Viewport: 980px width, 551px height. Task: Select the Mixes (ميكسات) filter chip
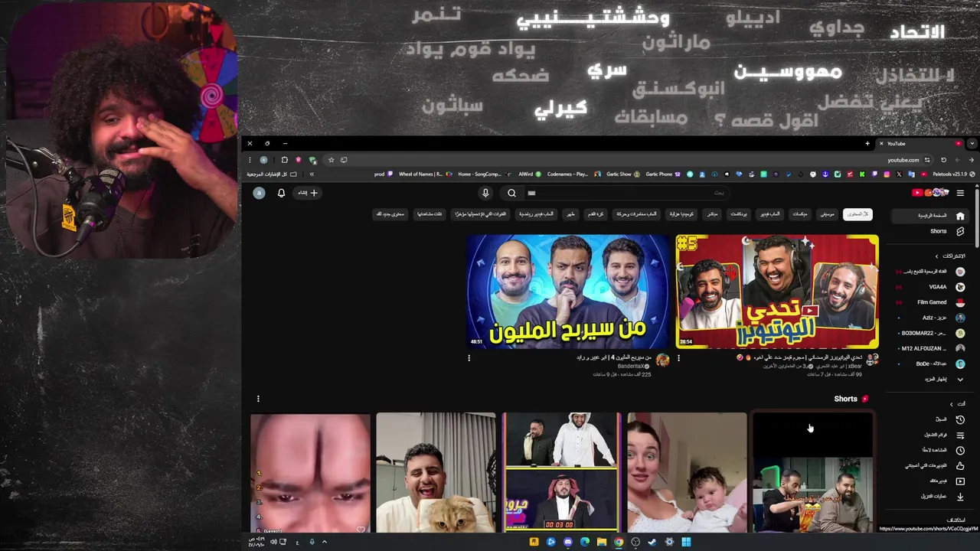[800, 214]
